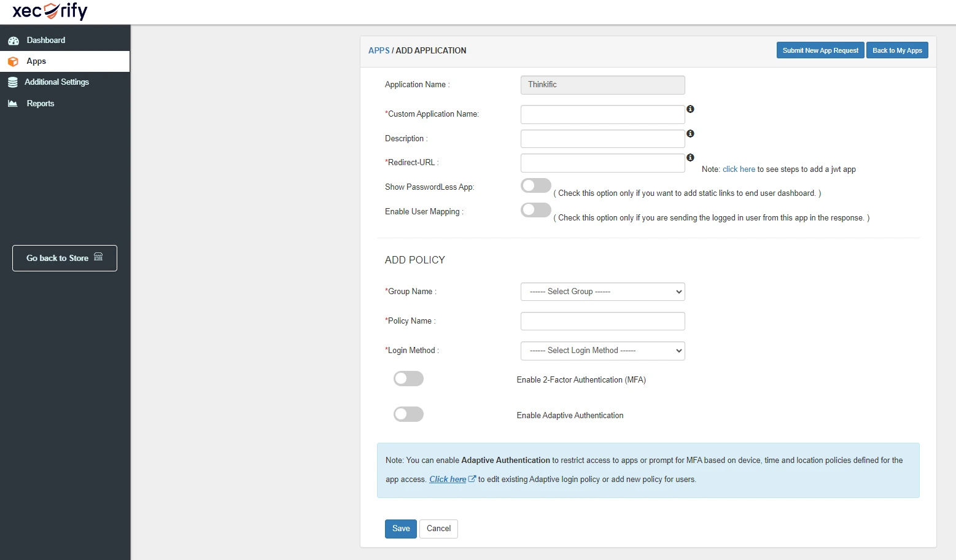Viewport: 956px width, 560px height.
Task: Turn on Enable User Mapping
Action: pyautogui.click(x=535, y=209)
